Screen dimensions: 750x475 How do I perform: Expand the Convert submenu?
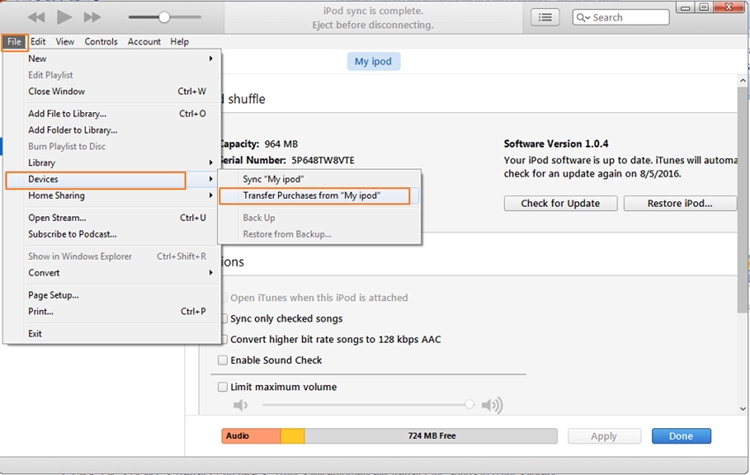point(112,273)
